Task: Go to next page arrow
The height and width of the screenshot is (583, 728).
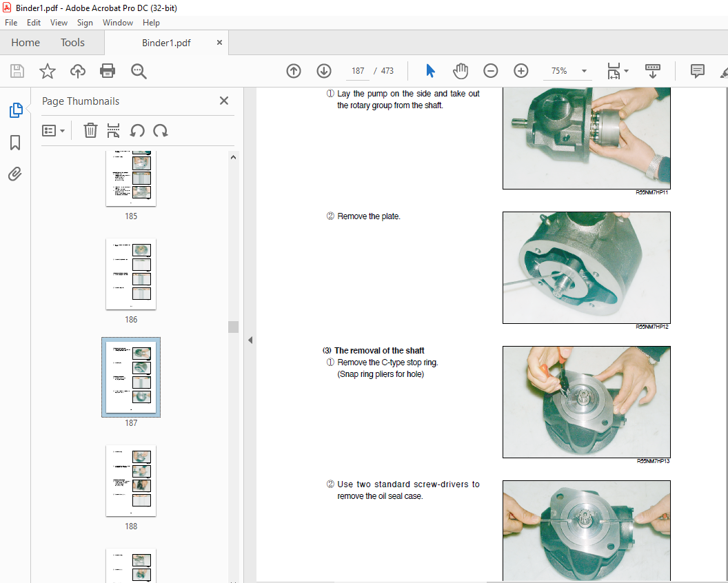Action: click(x=323, y=71)
